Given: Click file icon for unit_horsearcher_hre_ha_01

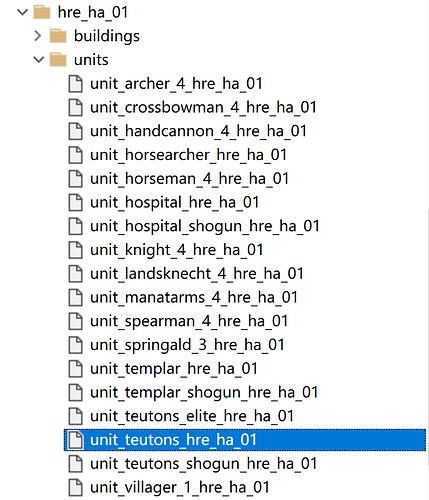Looking at the screenshot, I should pos(76,155).
